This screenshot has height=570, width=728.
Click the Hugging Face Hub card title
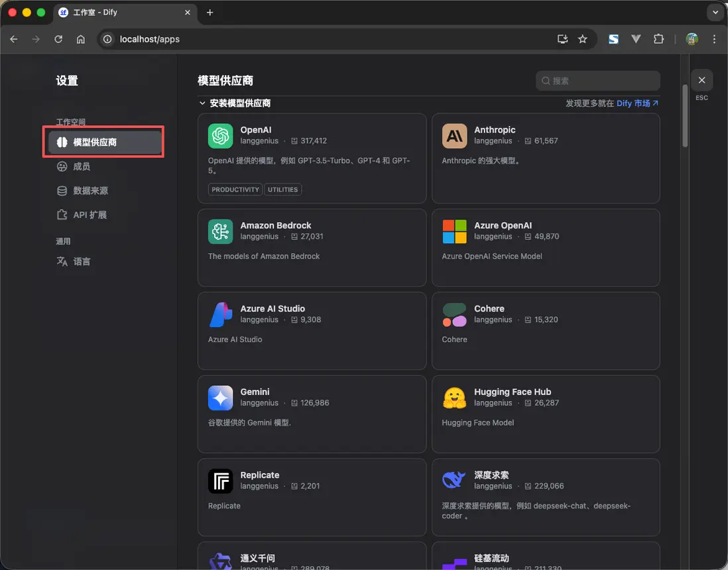[x=513, y=392]
